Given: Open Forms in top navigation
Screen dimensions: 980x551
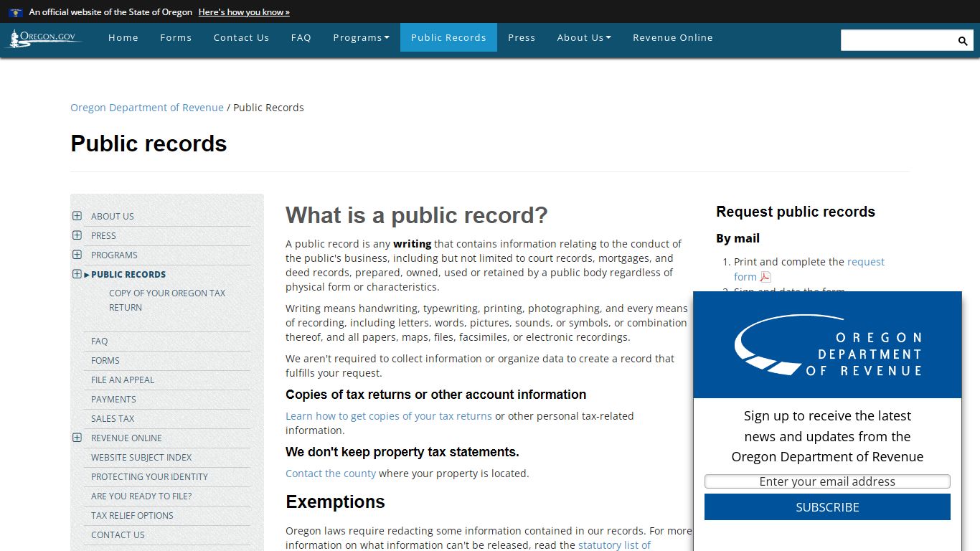Looking at the screenshot, I should (176, 37).
